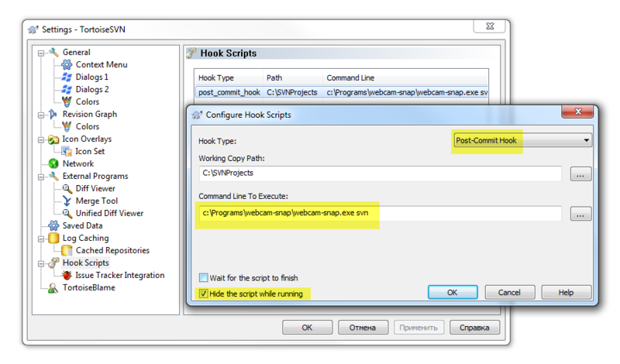
Task: Click the General wrench icon in tree
Action: click(53, 52)
